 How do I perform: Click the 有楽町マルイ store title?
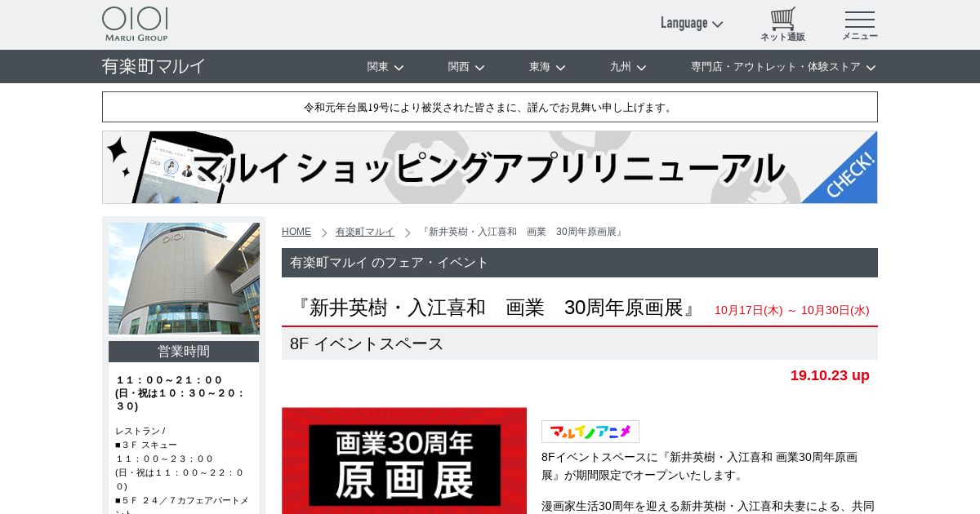[x=154, y=66]
